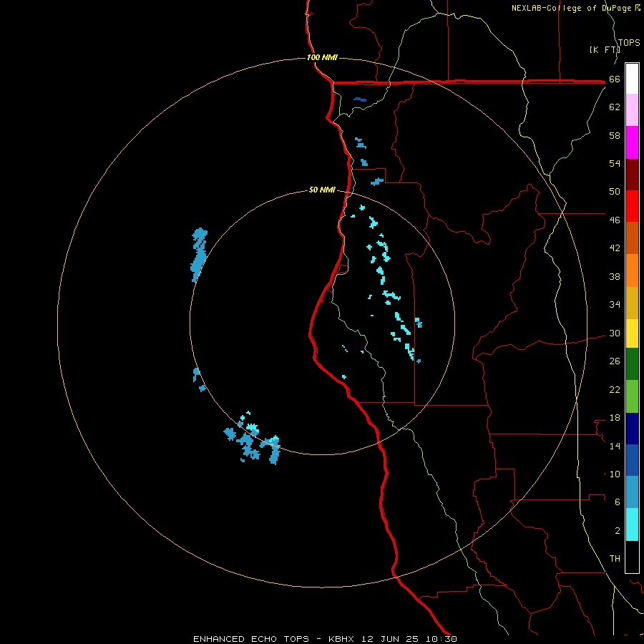This screenshot has width=644, height=644.
Task: Pick the light green legend swatch
Action: click(x=632, y=396)
